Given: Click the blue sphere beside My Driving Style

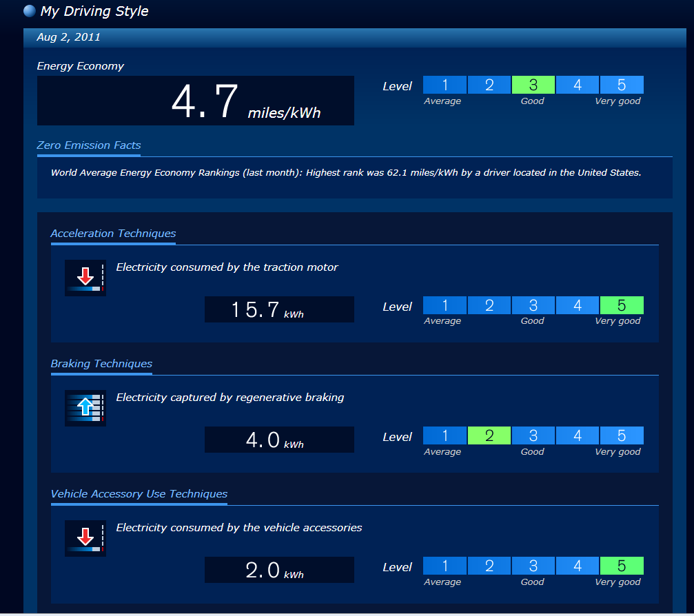Looking at the screenshot, I should pos(30,11).
